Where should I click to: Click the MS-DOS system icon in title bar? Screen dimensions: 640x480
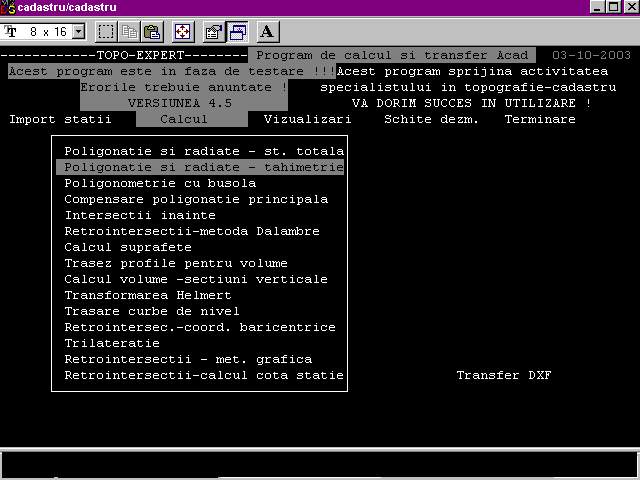click(9, 8)
